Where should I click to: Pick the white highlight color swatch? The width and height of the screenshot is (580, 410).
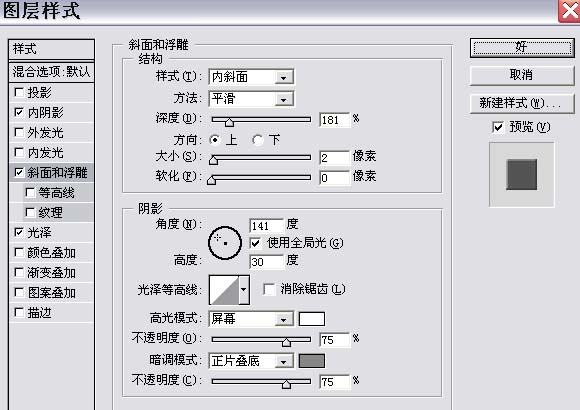click(311, 319)
